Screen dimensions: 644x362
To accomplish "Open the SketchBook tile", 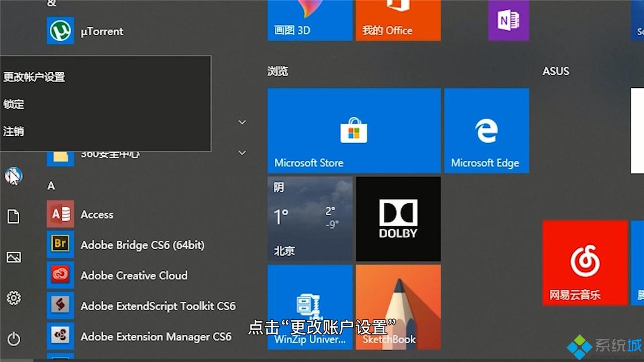I will tap(398, 307).
